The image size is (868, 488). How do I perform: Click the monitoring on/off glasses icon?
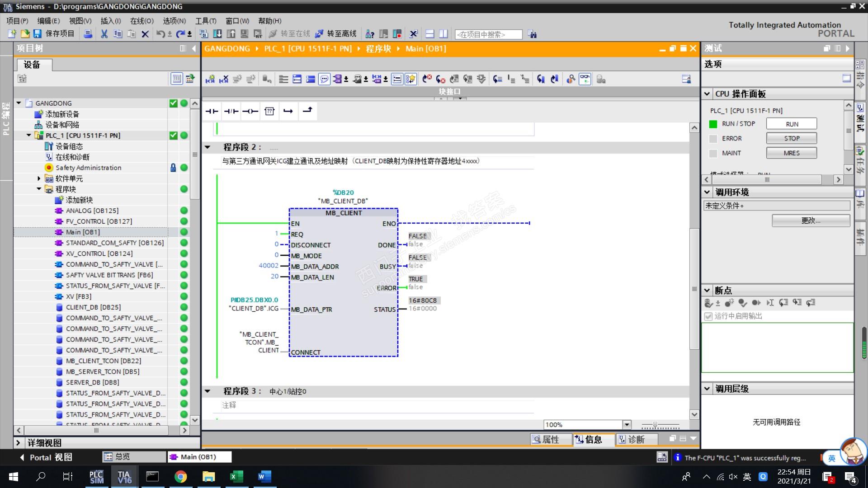click(585, 79)
